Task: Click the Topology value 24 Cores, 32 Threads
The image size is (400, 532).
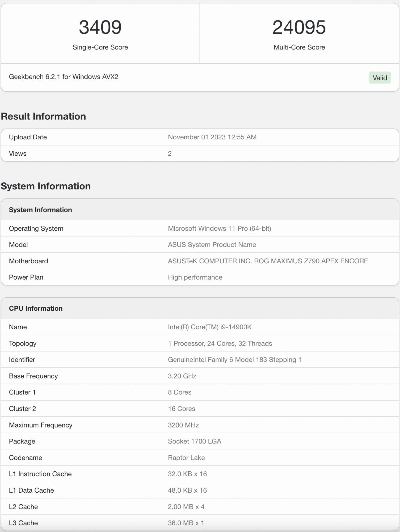Action: (220, 343)
